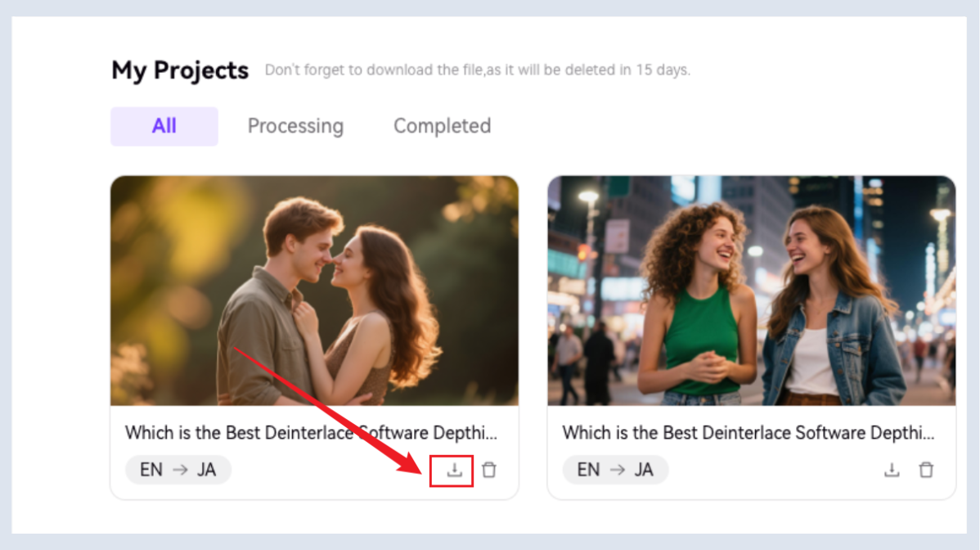
Task: Click EN source language on second project
Action: pos(588,470)
